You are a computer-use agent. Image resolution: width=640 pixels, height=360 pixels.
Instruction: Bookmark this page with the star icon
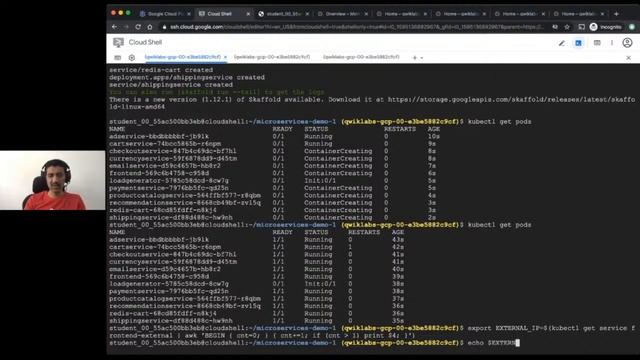[567, 27]
